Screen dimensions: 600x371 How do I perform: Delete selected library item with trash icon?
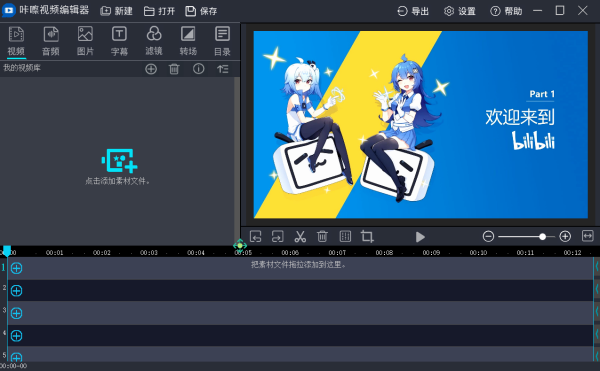click(x=174, y=69)
